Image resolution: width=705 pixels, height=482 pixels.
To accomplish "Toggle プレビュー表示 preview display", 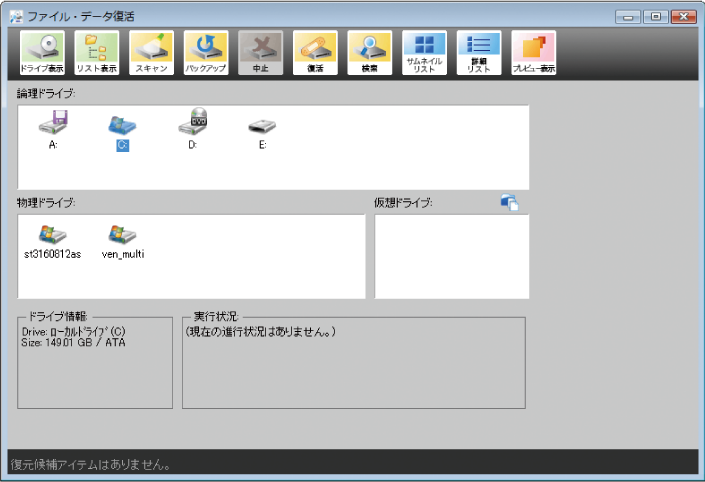I will click(533, 53).
